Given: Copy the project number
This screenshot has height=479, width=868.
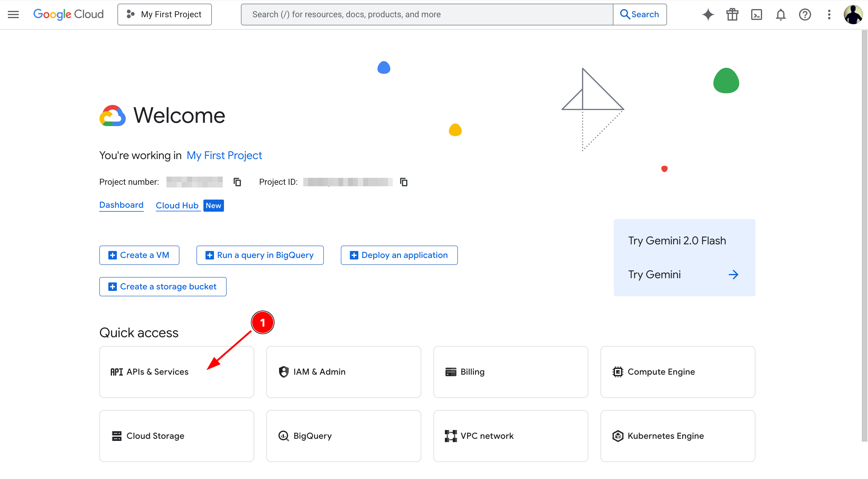Looking at the screenshot, I should (x=237, y=182).
